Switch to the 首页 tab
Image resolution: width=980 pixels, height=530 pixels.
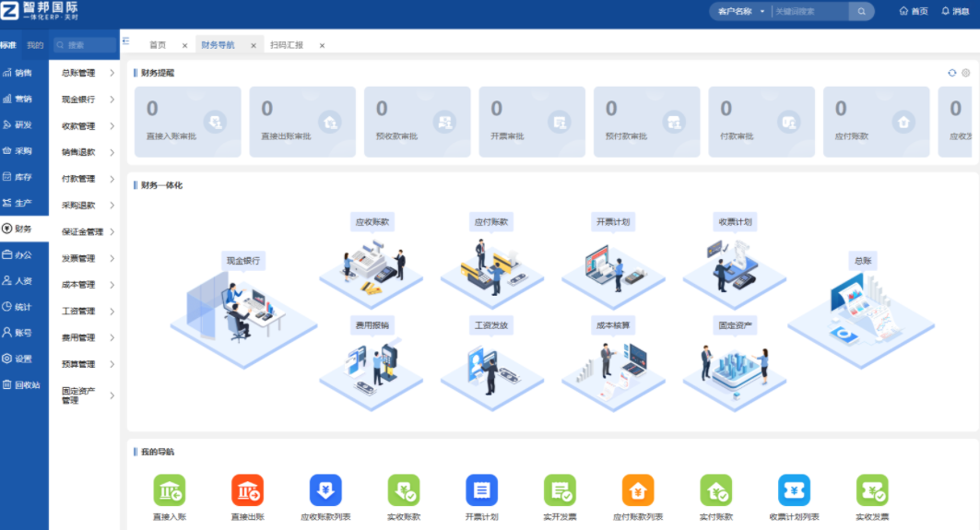click(x=158, y=45)
